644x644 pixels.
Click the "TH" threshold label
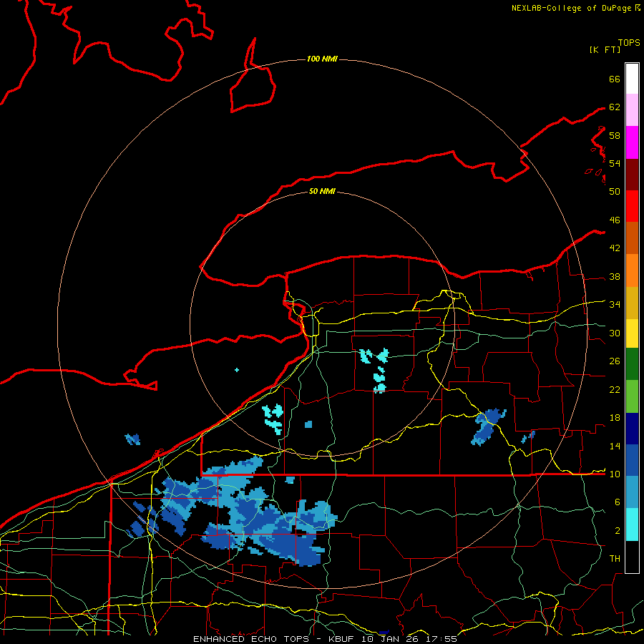(x=615, y=559)
